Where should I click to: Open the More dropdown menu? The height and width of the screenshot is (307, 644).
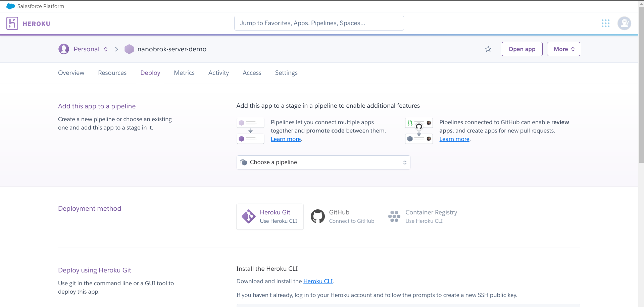pos(563,49)
